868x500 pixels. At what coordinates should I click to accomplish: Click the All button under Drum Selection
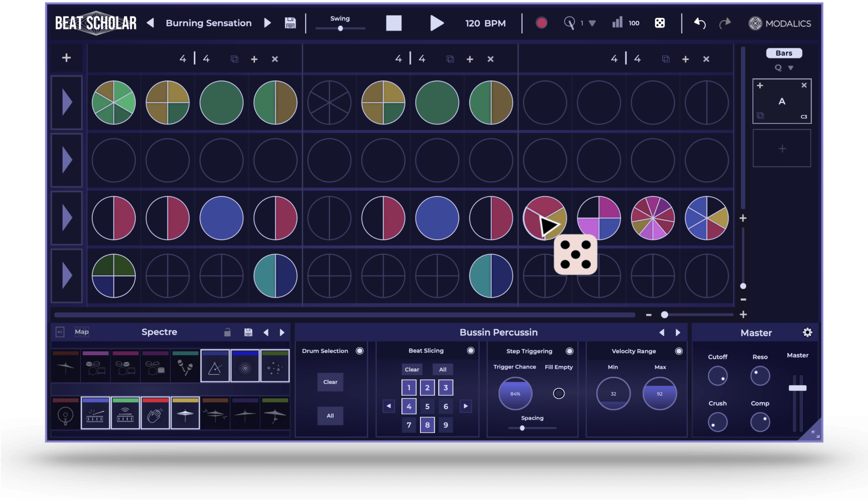pyautogui.click(x=330, y=416)
